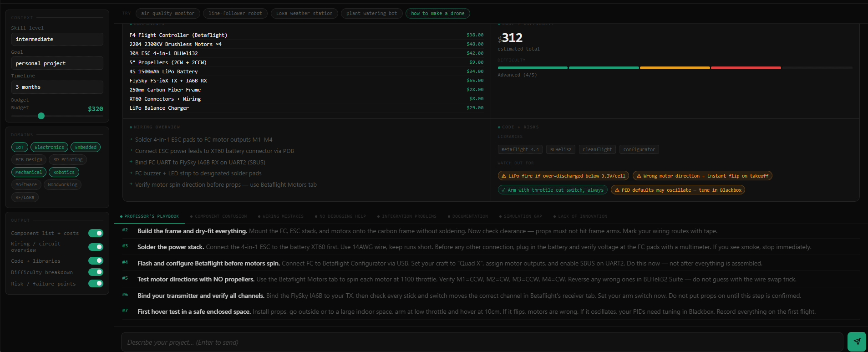Enable the PCB Design domain tag
868x352 pixels.
click(29, 160)
